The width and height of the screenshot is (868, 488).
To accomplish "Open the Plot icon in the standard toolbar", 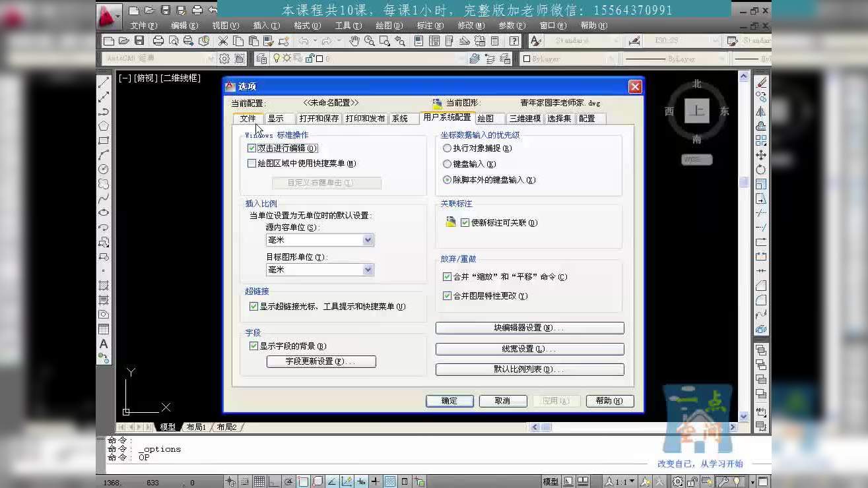I will point(158,40).
